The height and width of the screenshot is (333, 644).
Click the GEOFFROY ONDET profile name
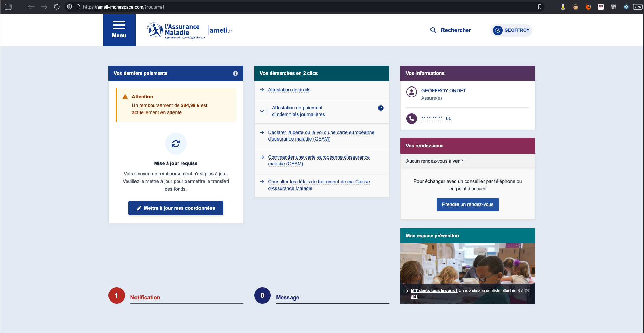point(443,91)
